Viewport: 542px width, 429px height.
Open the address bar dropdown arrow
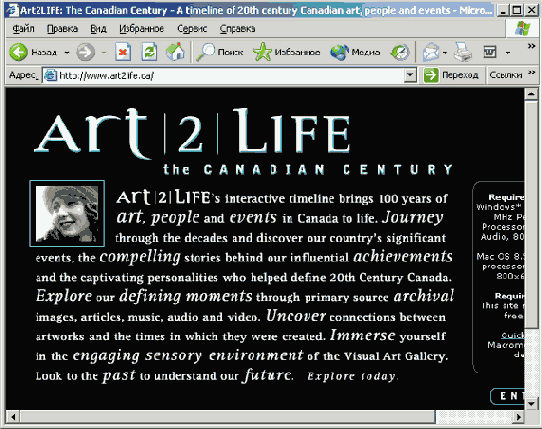pos(410,75)
